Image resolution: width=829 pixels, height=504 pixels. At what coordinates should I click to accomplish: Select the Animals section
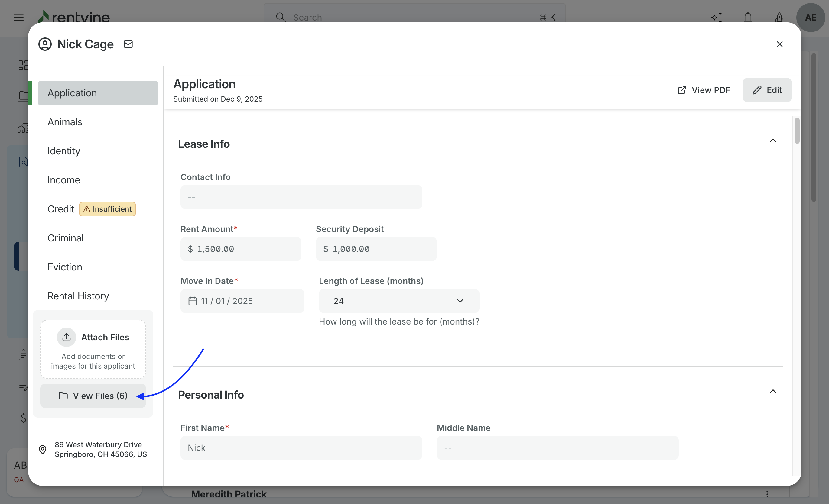coord(65,122)
